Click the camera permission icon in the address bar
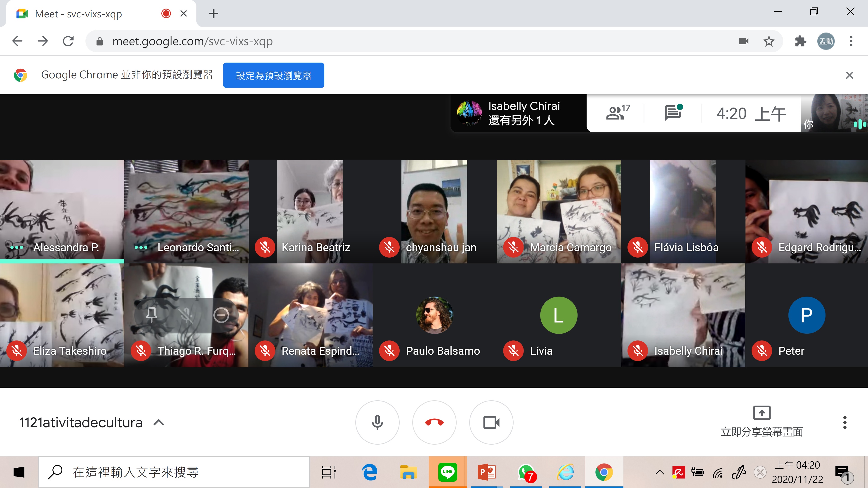The width and height of the screenshot is (868, 488). point(743,41)
